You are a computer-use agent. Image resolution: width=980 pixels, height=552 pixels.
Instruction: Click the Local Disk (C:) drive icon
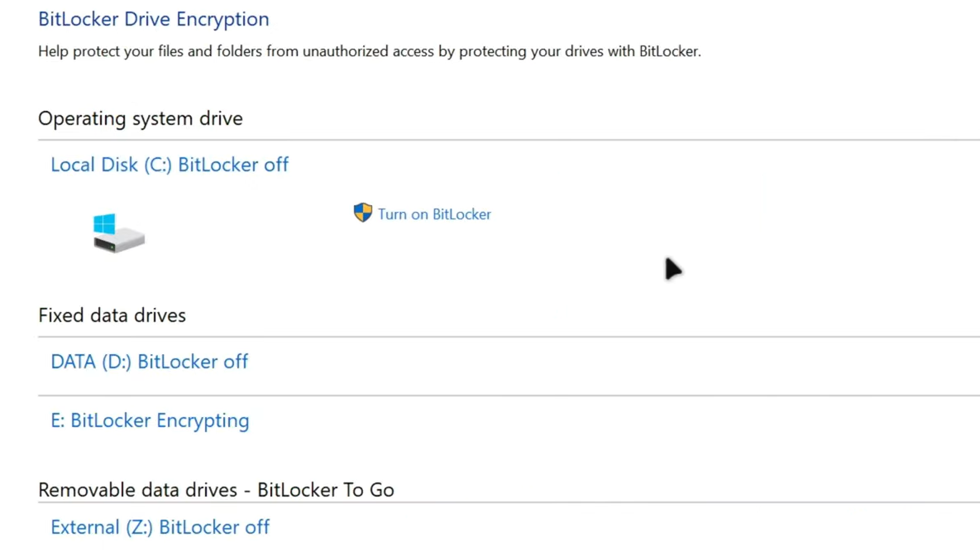coord(118,233)
